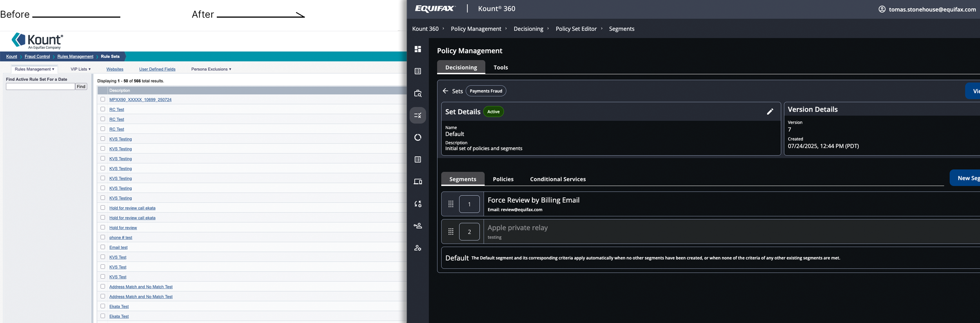Click Policy Management in the Kount 360 breadcrumb
The height and width of the screenshot is (323, 980).
(x=476, y=29)
